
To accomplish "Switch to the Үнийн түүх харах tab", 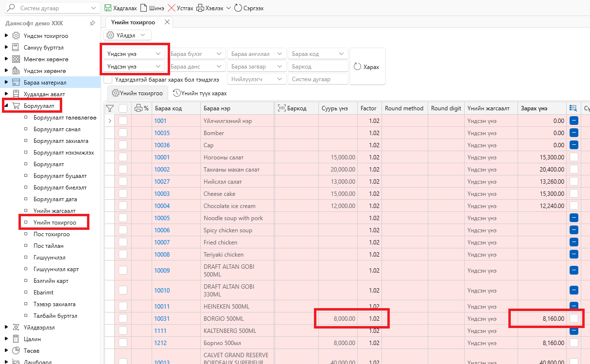I will 200,93.
